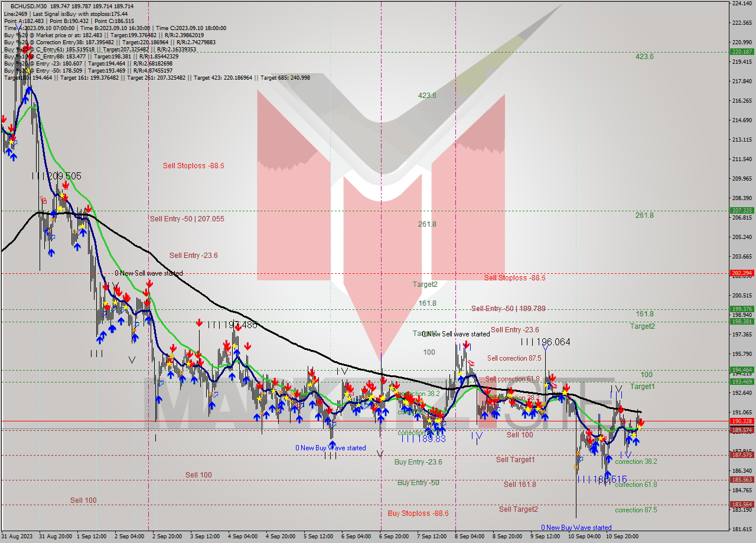The image size is (756, 543).
Task: Click the '2 Sep 20:00' time label
Action: (x=167, y=537)
